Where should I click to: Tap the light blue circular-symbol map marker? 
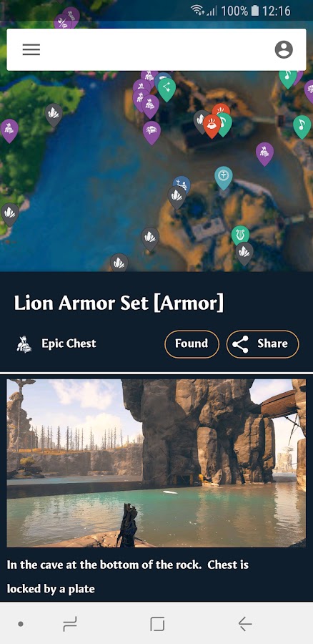point(224,177)
